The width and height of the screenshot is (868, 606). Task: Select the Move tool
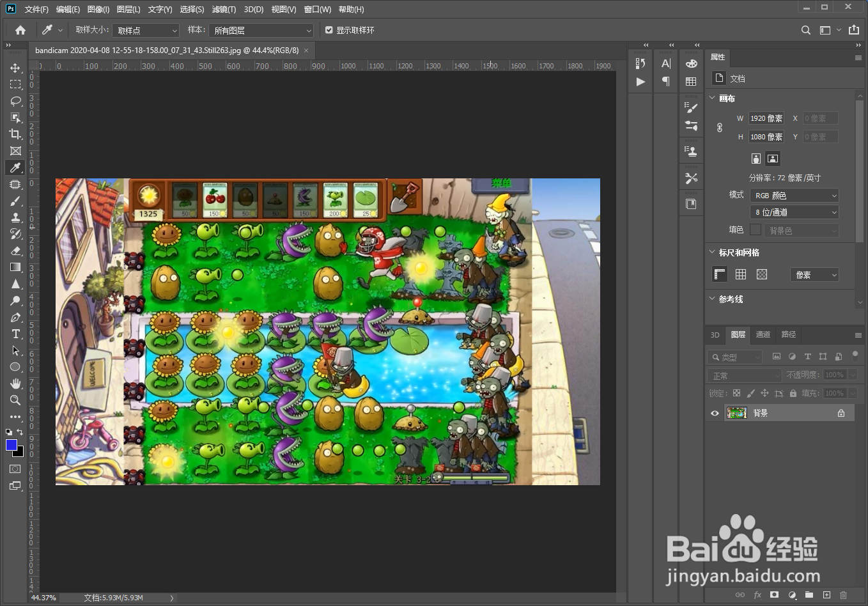click(x=15, y=68)
